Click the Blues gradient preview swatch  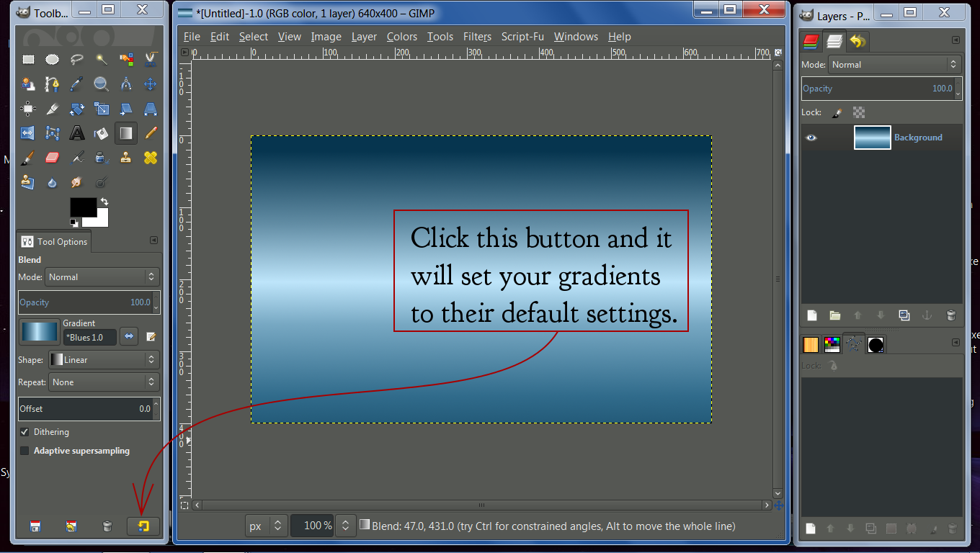pyautogui.click(x=39, y=332)
